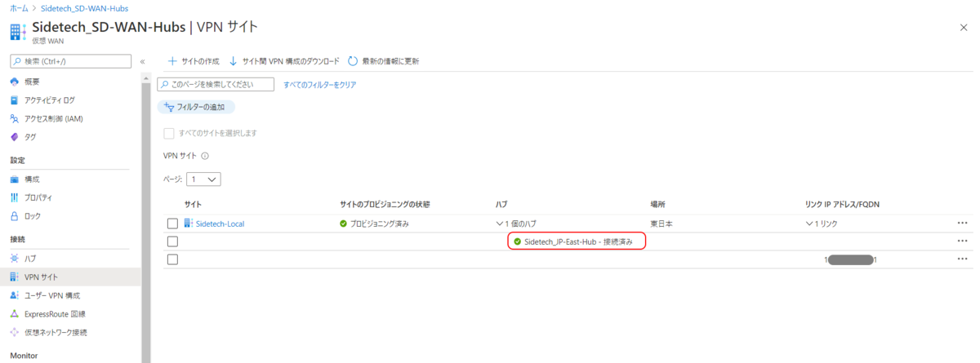Open ExpressRoute 回線 item
The height and width of the screenshot is (363, 980).
tap(55, 314)
